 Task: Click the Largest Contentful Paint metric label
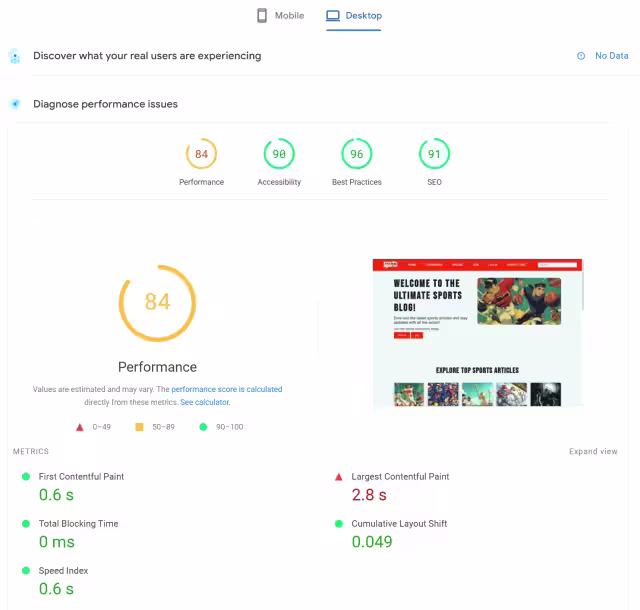[x=400, y=476]
